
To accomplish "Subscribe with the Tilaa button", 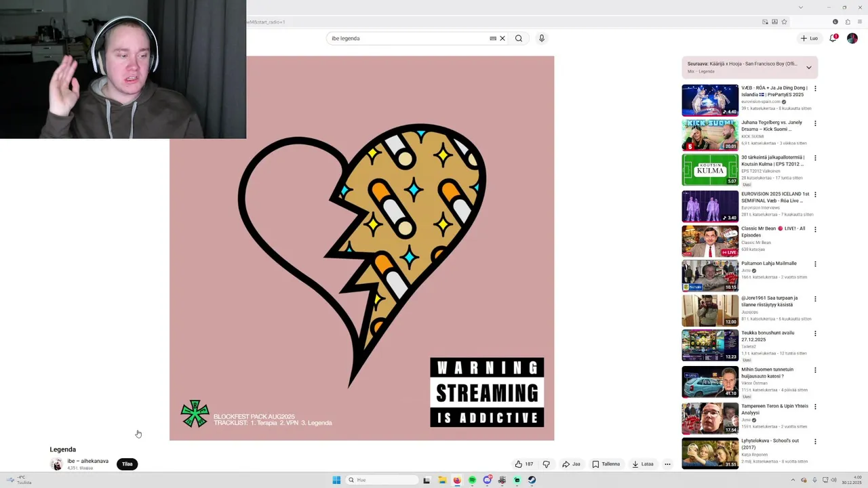I will (x=127, y=464).
